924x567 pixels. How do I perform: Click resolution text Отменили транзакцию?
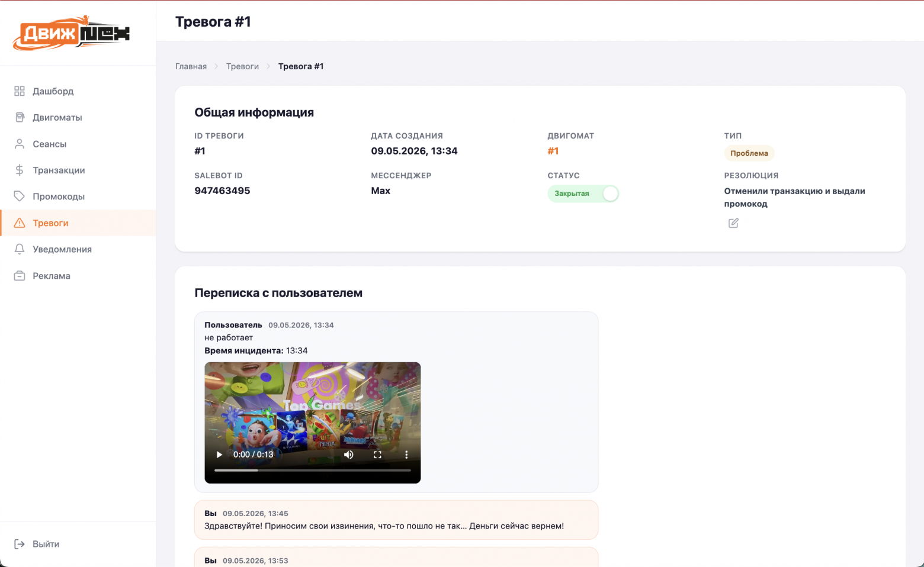tap(794, 197)
